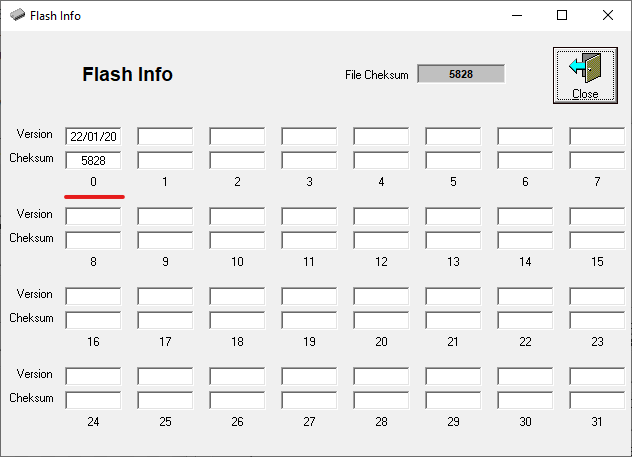Click the Version field for slot 15
The height and width of the screenshot is (457, 632).
(x=597, y=216)
